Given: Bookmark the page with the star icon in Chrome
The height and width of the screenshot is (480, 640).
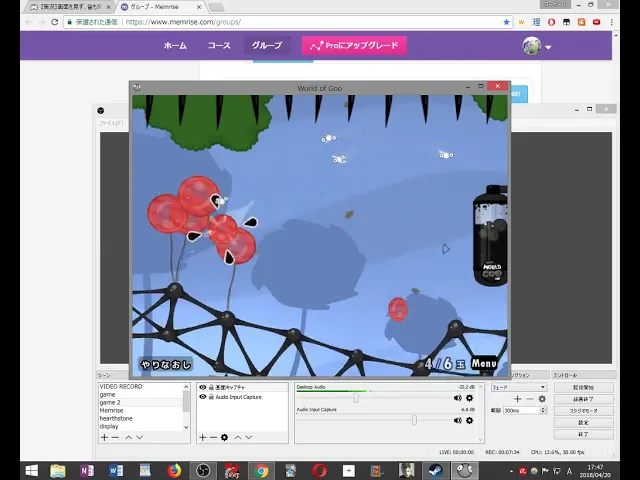Looking at the screenshot, I should 507,22.
